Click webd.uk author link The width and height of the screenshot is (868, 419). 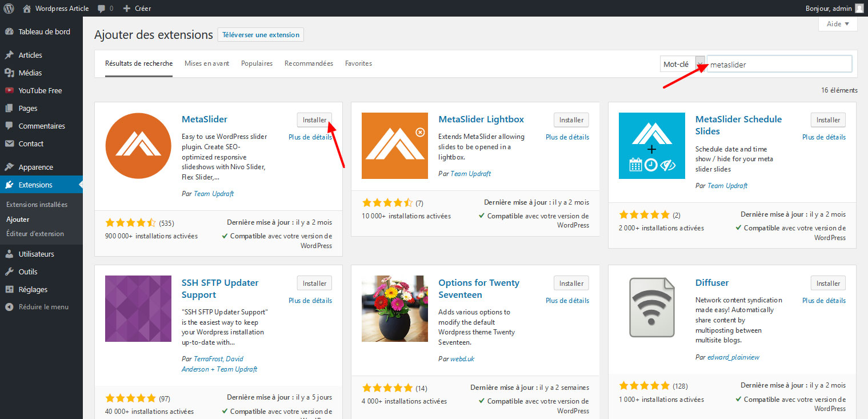coord(462,359)
